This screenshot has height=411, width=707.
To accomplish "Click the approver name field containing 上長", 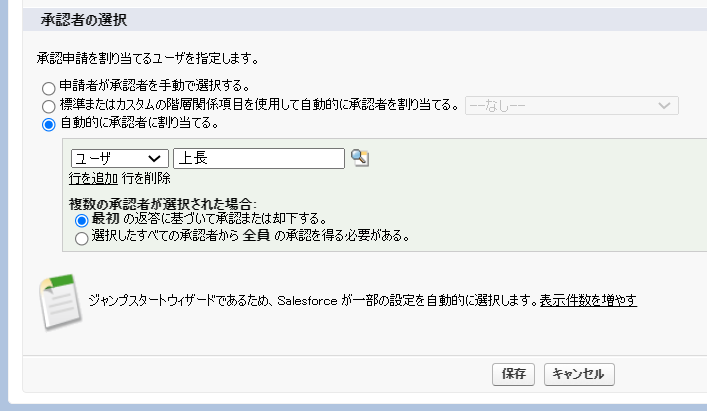I will (x=258, y=158).
